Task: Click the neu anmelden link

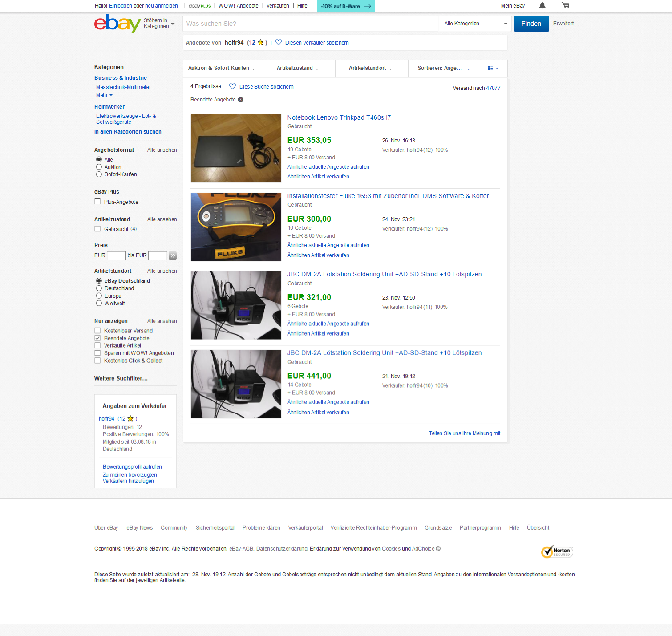Action: coord(161,6)
